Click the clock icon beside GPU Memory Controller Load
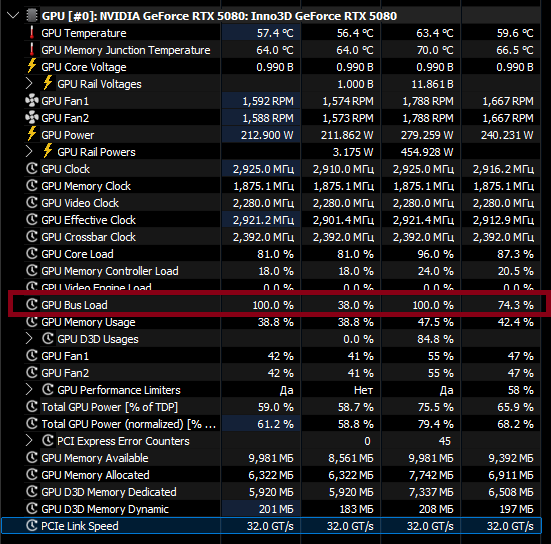Viewport: 551px width, 544px height. (32, 271)
